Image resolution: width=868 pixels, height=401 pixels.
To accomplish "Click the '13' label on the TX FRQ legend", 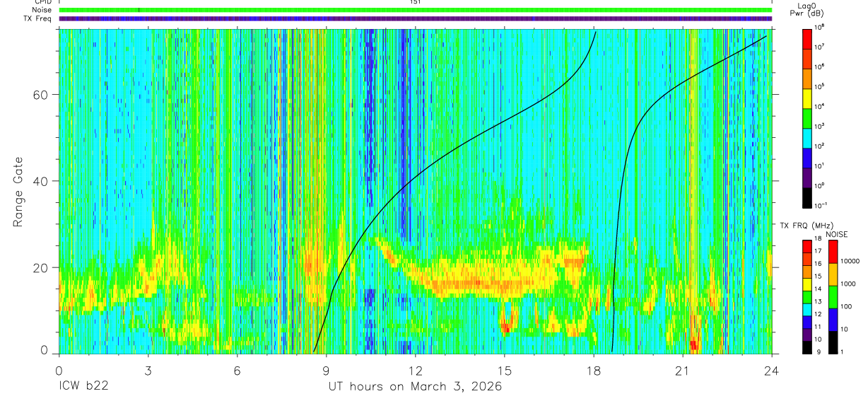I will (818, 301).
